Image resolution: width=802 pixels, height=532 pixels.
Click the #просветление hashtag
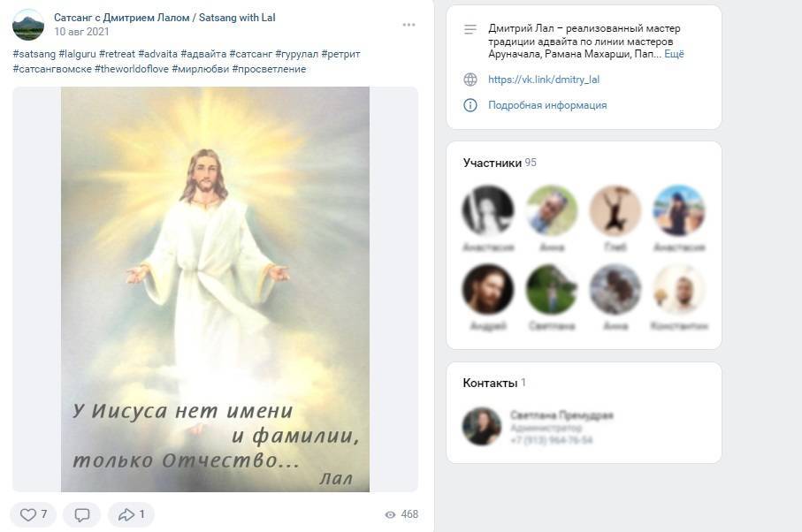click(x=269, y=69)
